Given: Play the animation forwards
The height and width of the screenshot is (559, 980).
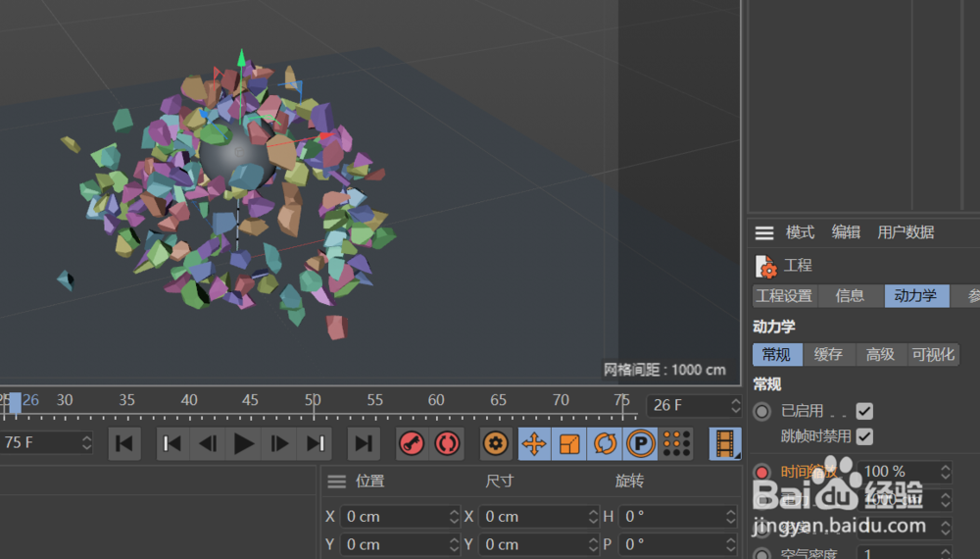Looking at the screenshot, I should click(x=244, y=444).
